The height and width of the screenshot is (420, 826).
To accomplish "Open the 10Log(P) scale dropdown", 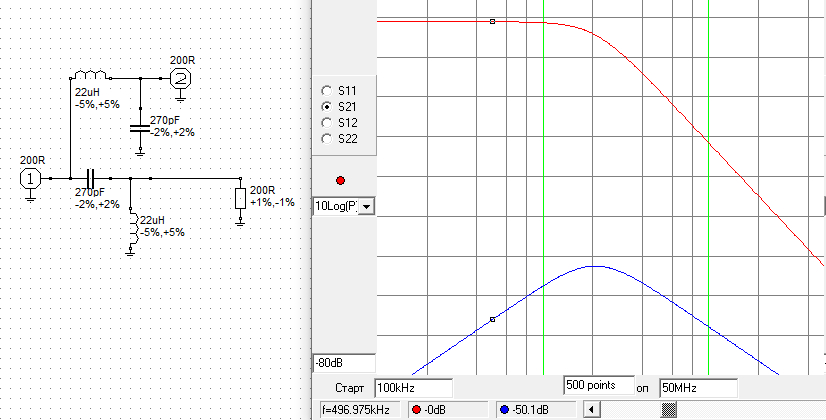I will click(x=366, y=206).
